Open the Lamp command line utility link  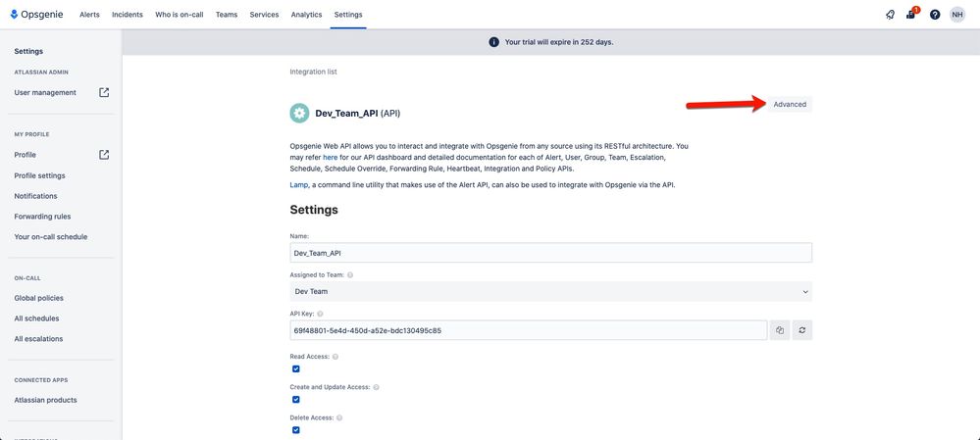(x=299, y=185)
